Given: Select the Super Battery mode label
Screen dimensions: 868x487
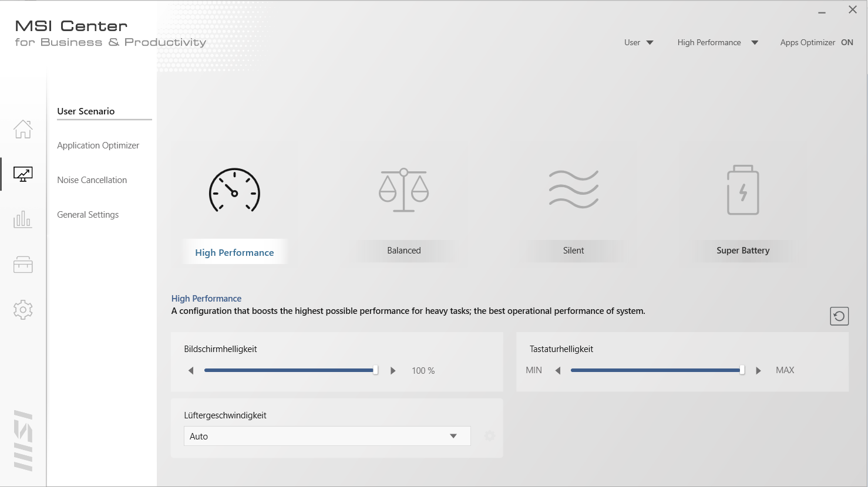Looking at the screenshot, I should coord(743,251).
